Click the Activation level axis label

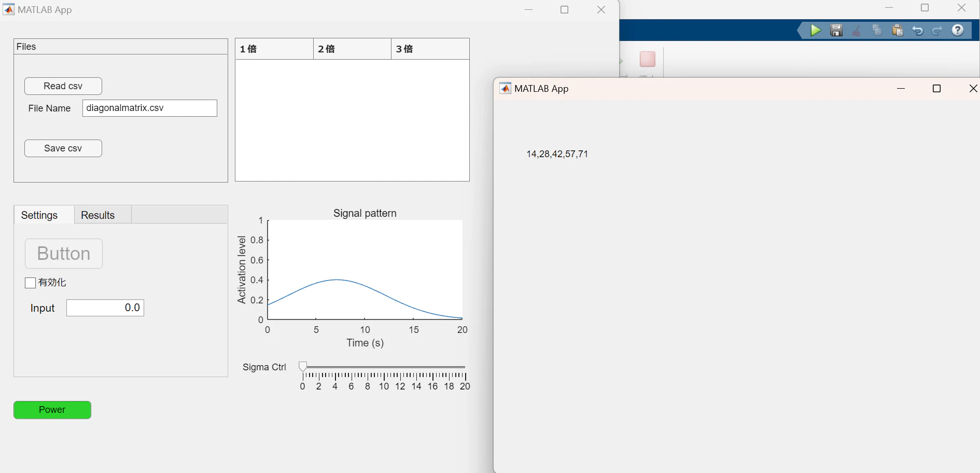(x=242, y=270)
